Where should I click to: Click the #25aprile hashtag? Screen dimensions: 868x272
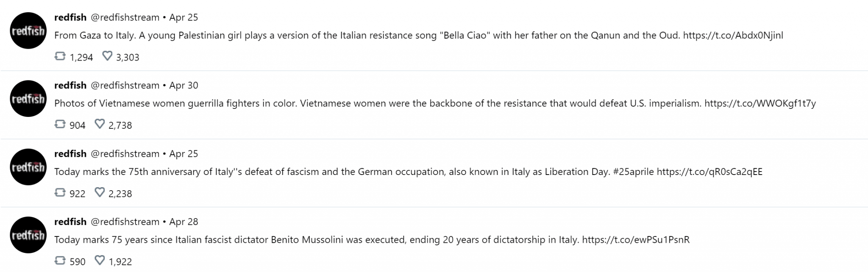tap(633, 172)
